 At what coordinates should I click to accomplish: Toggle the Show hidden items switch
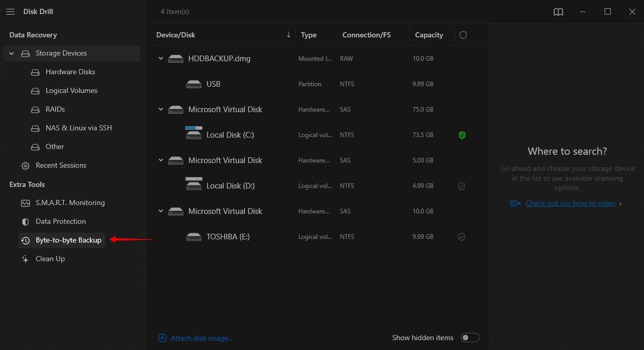[470, 338]
